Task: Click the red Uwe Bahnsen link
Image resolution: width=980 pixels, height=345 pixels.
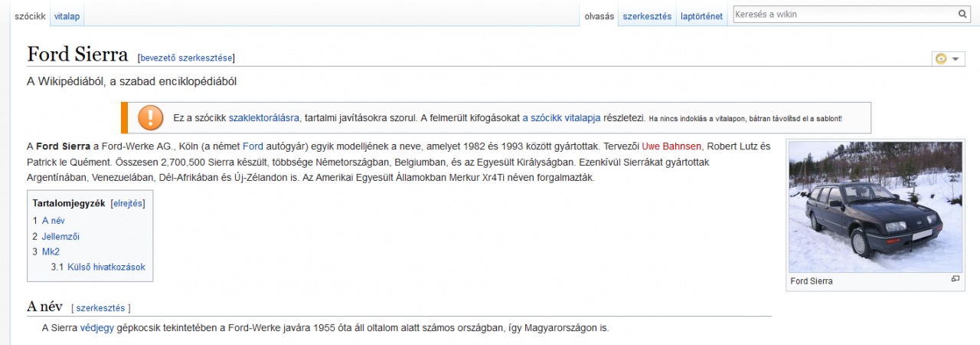Action: pyautogui.click(x=671, y=146)
